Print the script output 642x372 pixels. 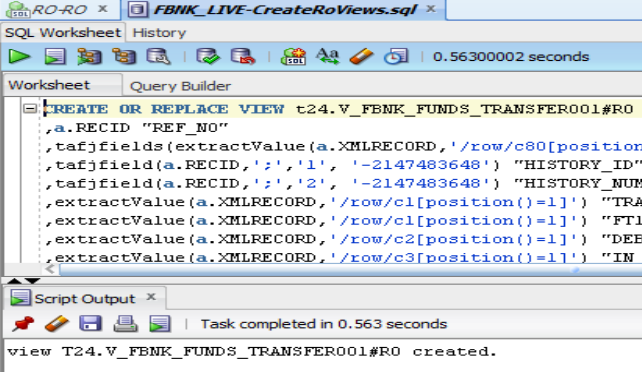click(x=125, y=324)
